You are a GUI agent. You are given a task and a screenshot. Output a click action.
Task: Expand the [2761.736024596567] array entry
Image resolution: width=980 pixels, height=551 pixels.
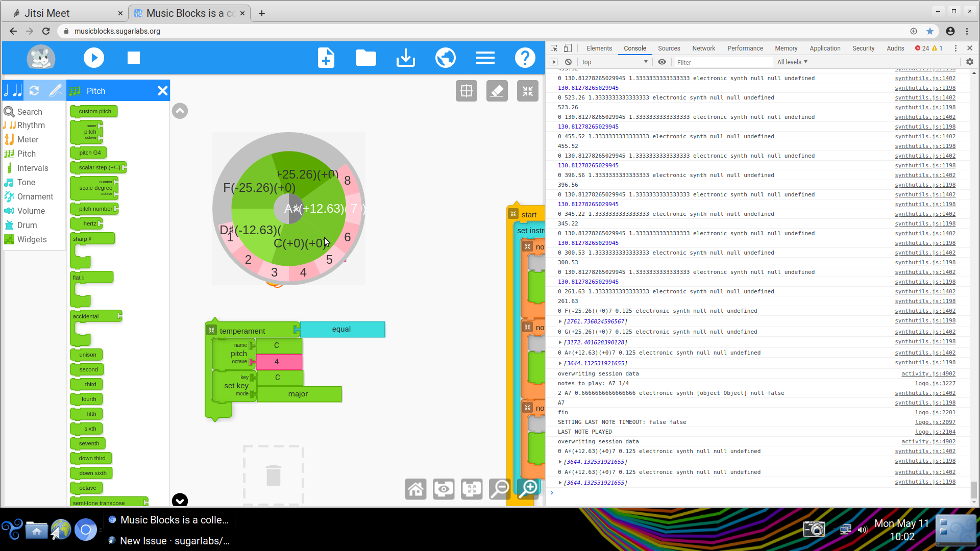(x=560, y=321)
